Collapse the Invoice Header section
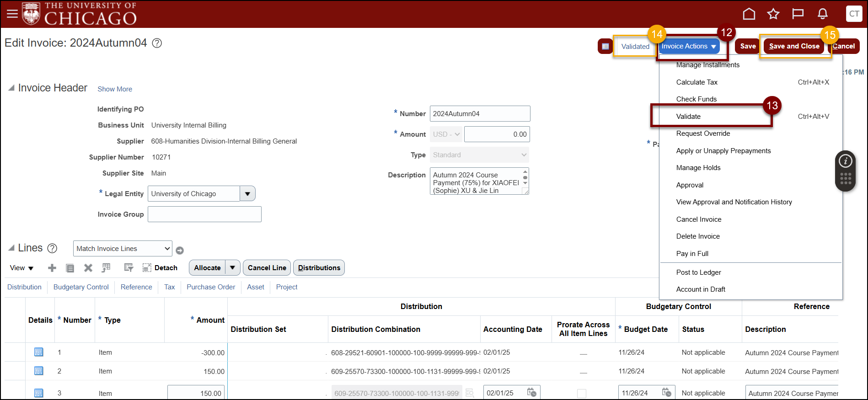The height and width of the screenshot is (400, 868). 11,88
